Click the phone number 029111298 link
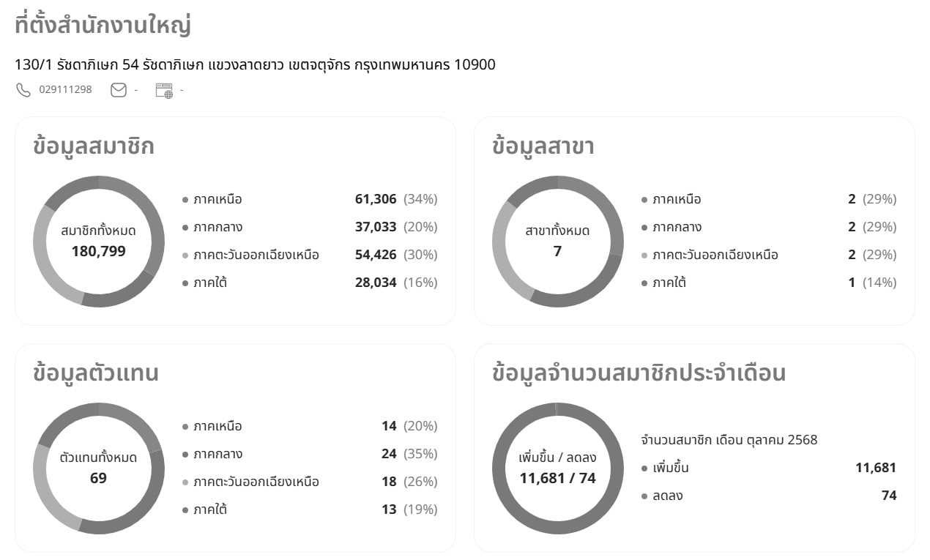 (x=64, y=89)
